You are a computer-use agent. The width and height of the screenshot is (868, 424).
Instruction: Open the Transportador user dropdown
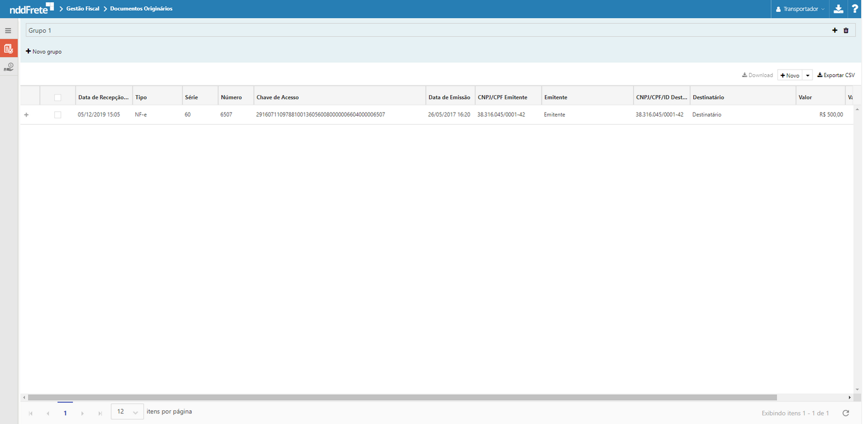800,9
